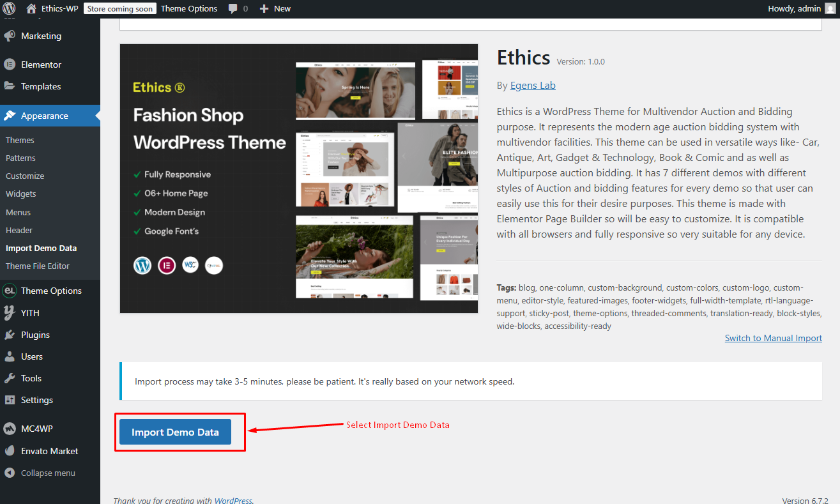The width and height of the screenshot is (840, 504).
Task: Open the Widgets submenu
Action: [x=21, y=194]
